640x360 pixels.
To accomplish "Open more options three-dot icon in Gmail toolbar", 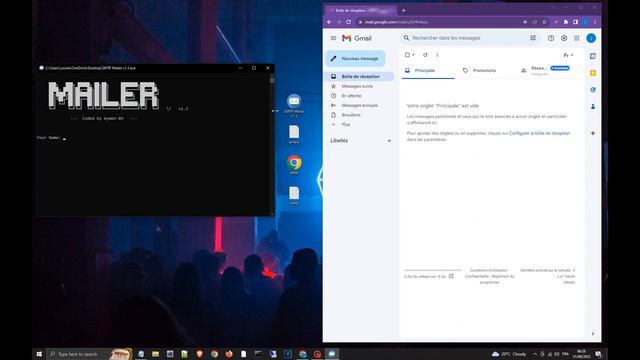I will click(437, 55).
